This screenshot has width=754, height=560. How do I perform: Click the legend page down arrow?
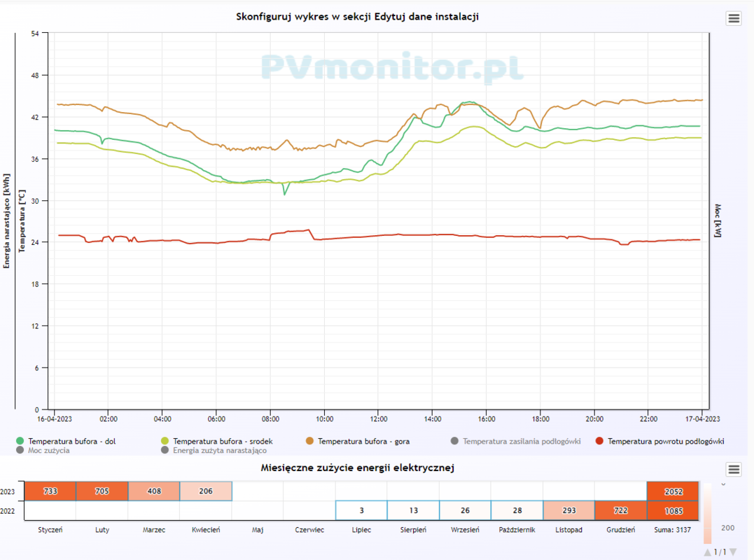point(733,552)
